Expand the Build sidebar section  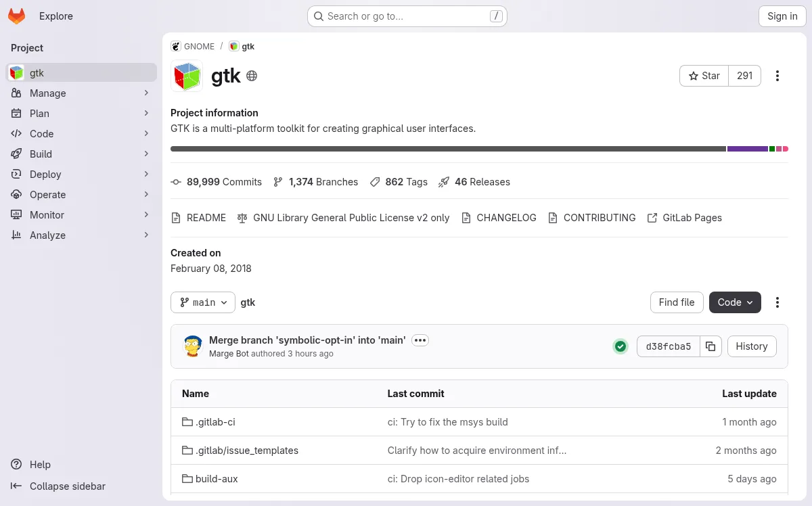coord(146,154)
